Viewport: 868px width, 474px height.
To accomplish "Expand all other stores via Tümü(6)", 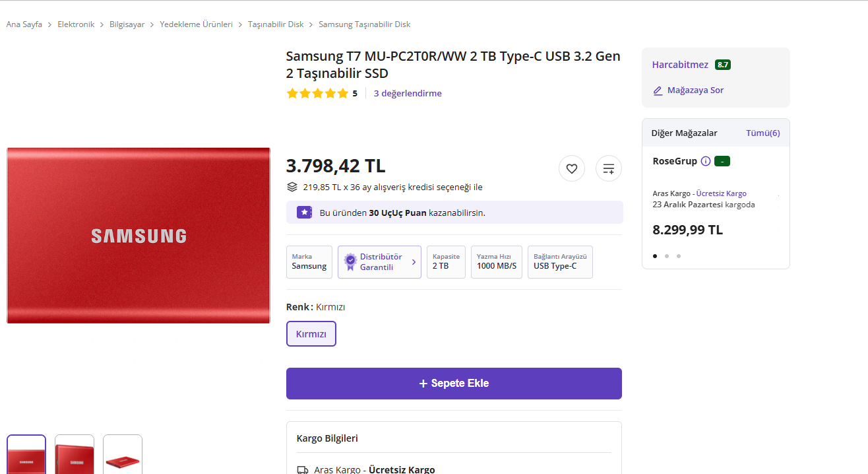I will [x=762, y=133].
